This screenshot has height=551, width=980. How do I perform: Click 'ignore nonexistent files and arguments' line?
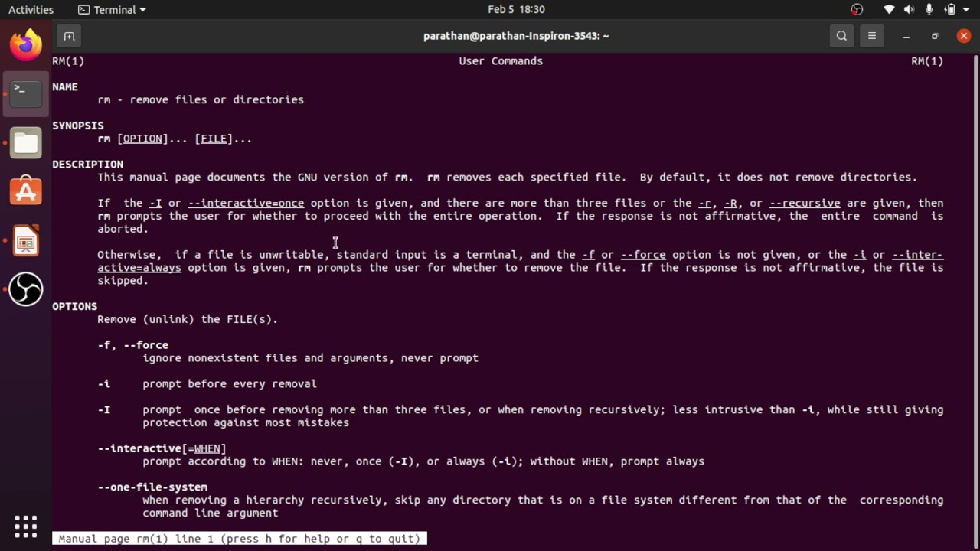[310, 358]
